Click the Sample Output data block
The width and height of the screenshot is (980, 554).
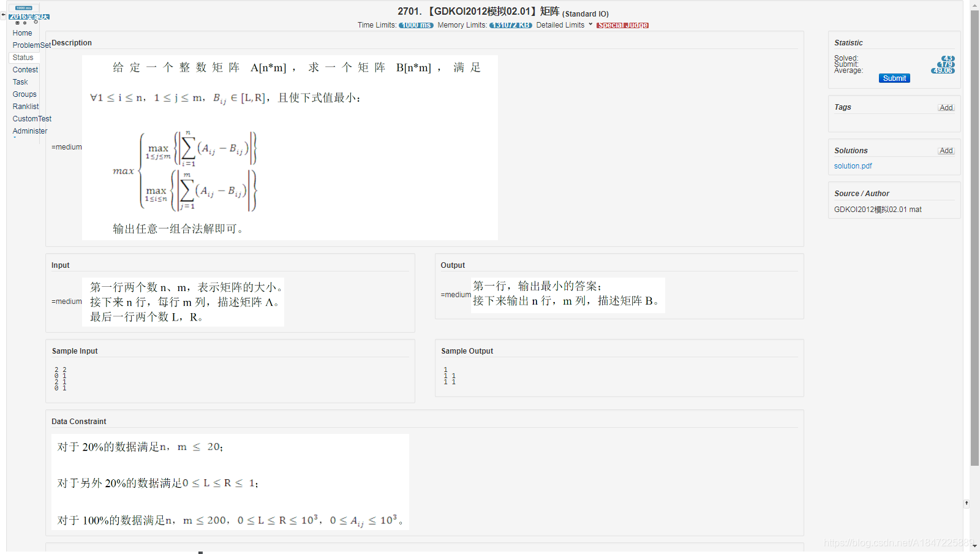pyautogui.click(x=450, y=376)
